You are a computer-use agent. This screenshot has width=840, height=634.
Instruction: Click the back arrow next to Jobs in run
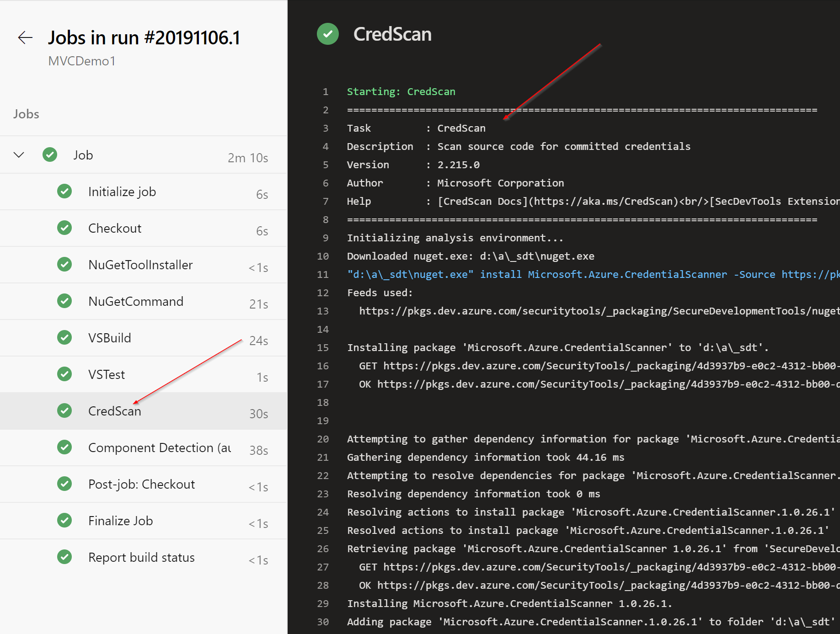25,37
